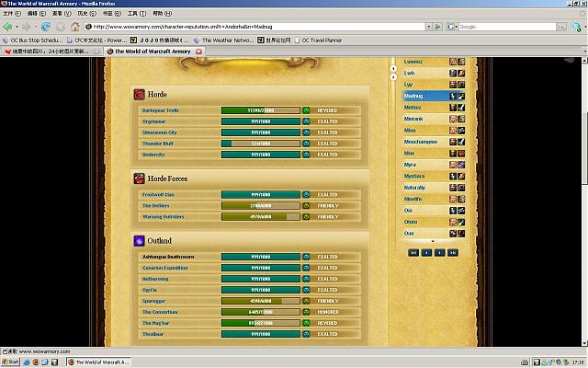Open the 文件 (File) menu
The image size is (588, 368).
tap(12, 14)
